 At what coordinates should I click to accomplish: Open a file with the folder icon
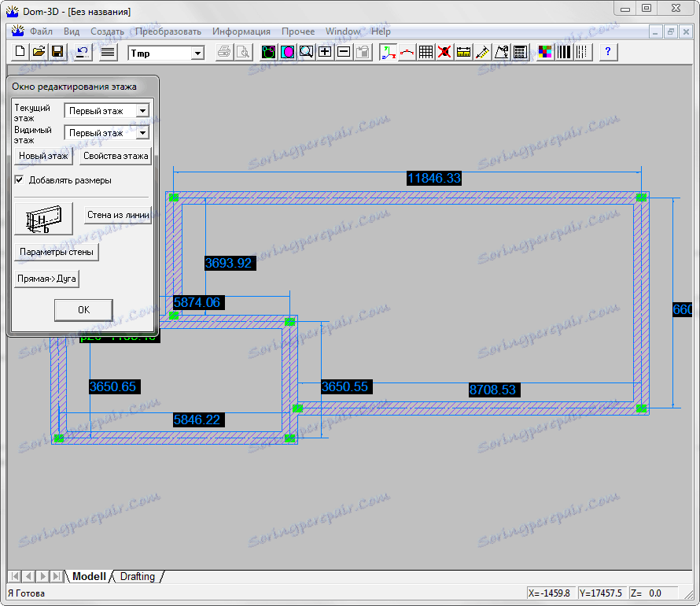point(39,52)
